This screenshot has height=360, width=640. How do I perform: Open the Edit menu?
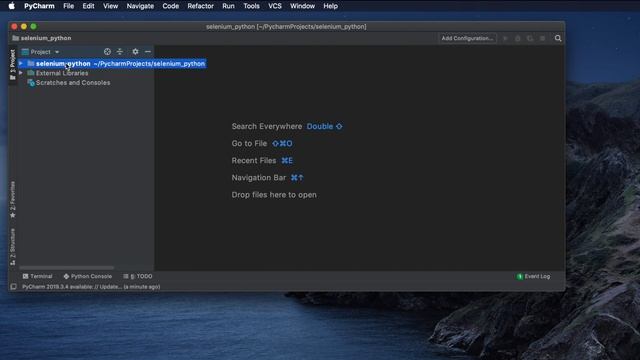click(x=88, y=6)
